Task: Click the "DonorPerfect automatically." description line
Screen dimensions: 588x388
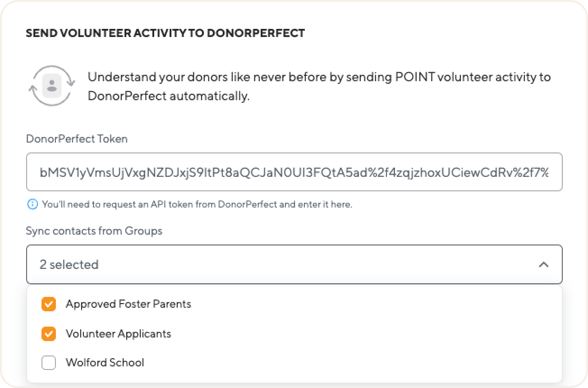Action: pyautogui.click(x=169, y=96)
